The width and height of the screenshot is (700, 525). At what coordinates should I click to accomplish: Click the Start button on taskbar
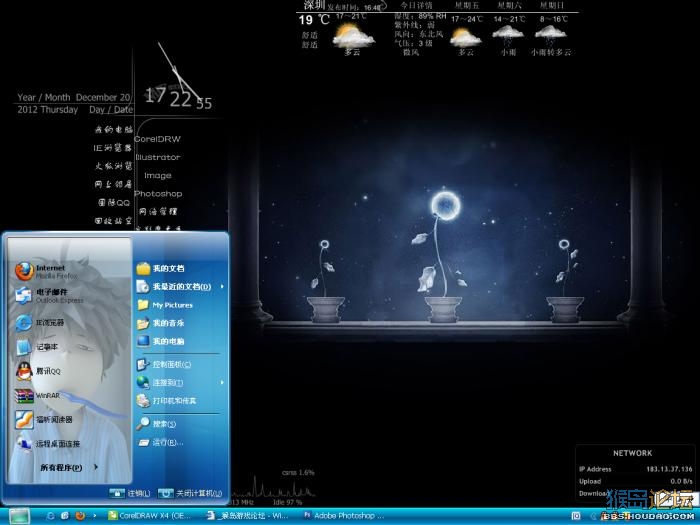click(19, 516)
